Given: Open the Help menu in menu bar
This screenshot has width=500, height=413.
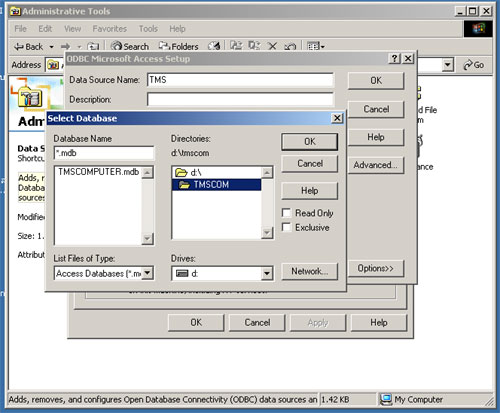Looking at the screenshot, I should click(x=177, y=29).
